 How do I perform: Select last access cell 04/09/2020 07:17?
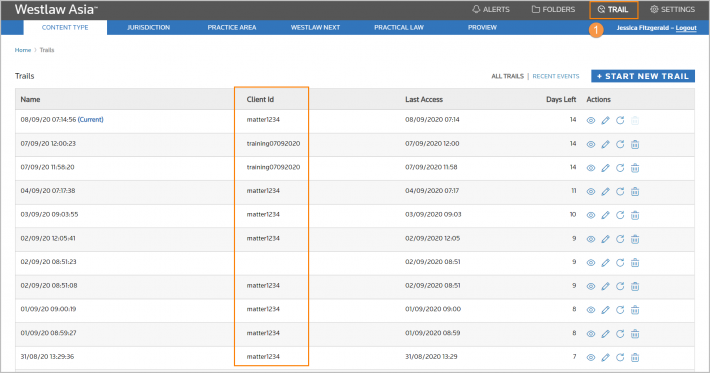point(432,191)
